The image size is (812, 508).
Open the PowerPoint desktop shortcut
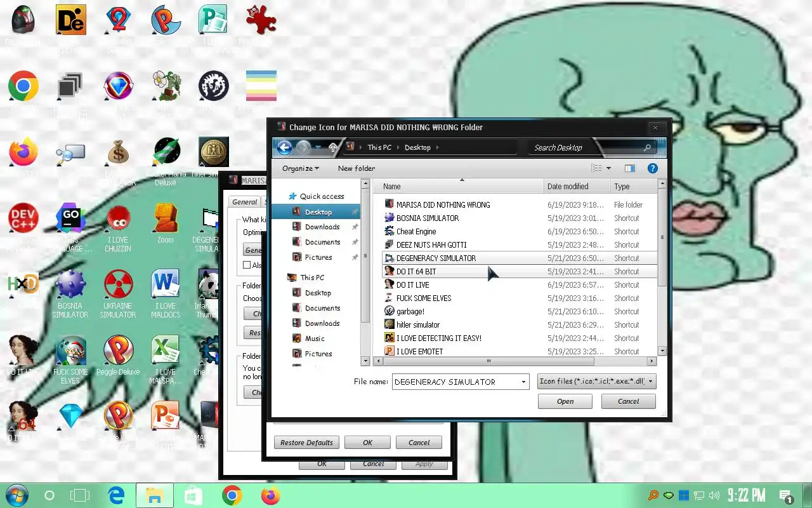(166, 416)
